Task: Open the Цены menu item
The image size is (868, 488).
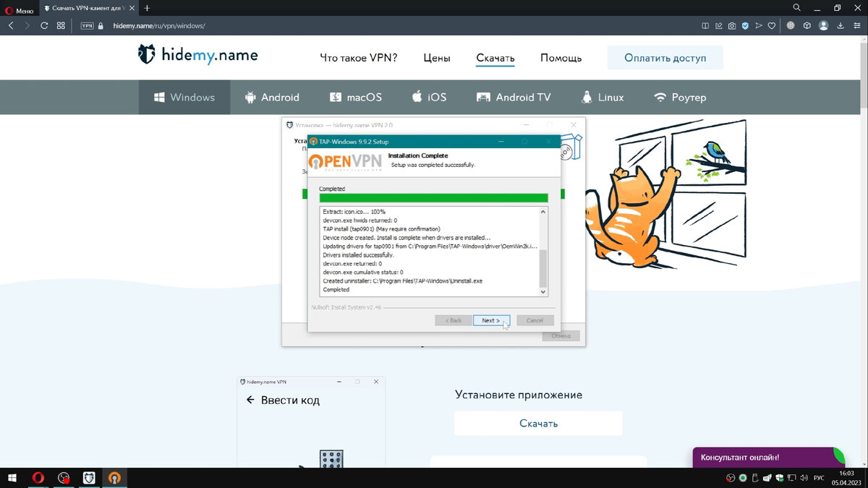Action: click(x=436, y=58)
